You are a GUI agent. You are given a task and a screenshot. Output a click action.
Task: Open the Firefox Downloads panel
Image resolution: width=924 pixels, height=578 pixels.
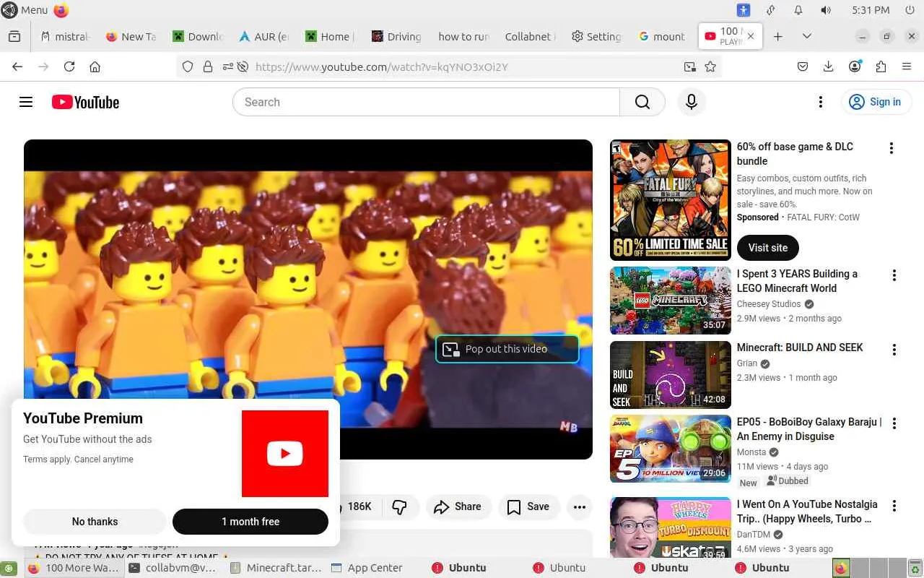pos(829,66)
